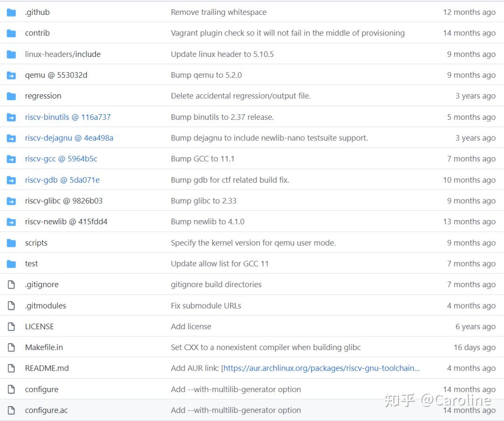504x421 pixels.
Task: Click the .github folder icon
Action: pyautogui.click(x=11, y=13)
